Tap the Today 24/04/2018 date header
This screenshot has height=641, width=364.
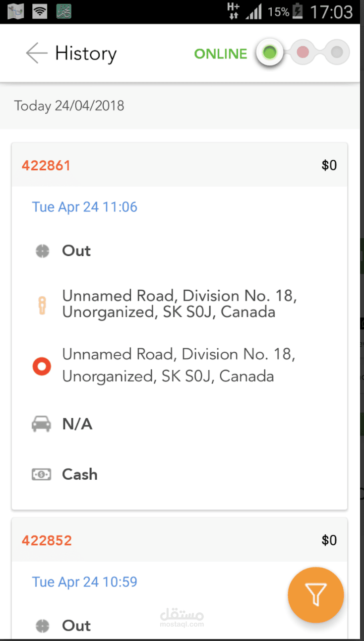click(x=69, y=106)
